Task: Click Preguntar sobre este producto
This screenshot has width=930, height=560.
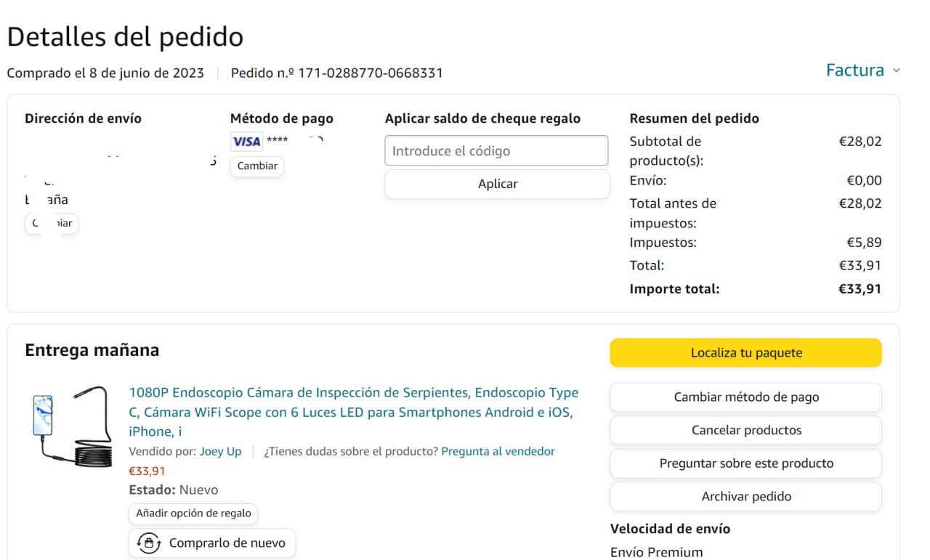Action: [x=745, y=463]
